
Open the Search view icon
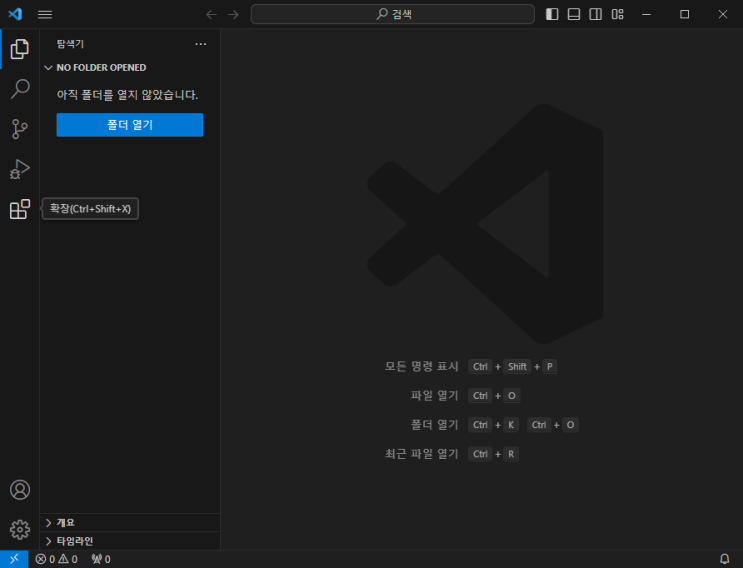click(19, 89)
